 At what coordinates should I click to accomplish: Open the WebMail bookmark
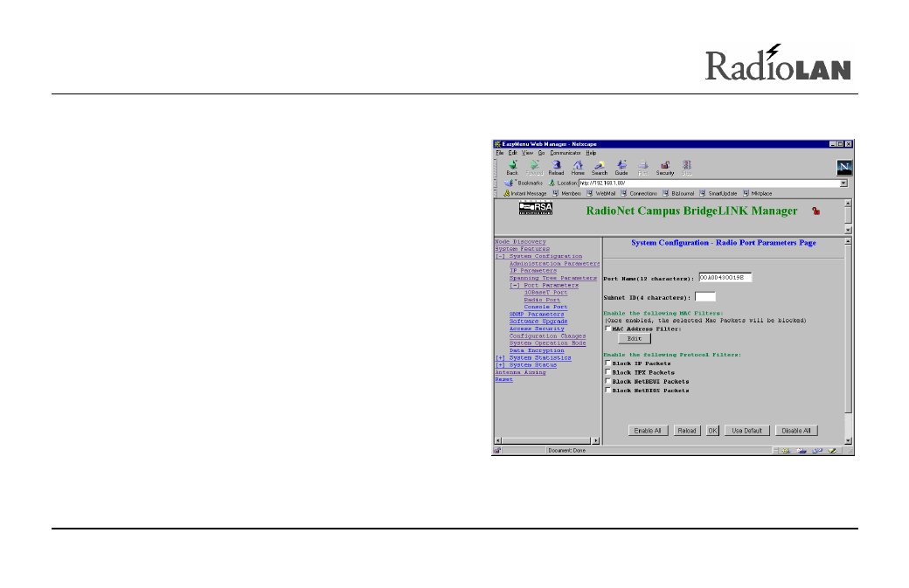pos(601,193)
